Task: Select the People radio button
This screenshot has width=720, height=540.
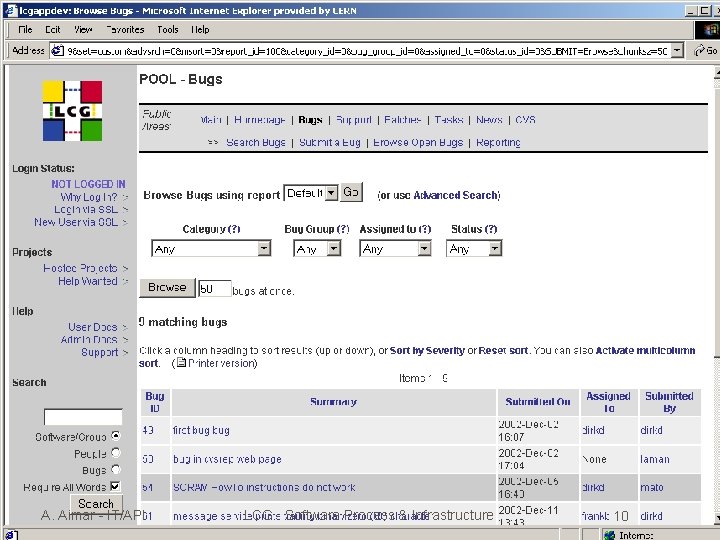Action: tap(116, 453)
